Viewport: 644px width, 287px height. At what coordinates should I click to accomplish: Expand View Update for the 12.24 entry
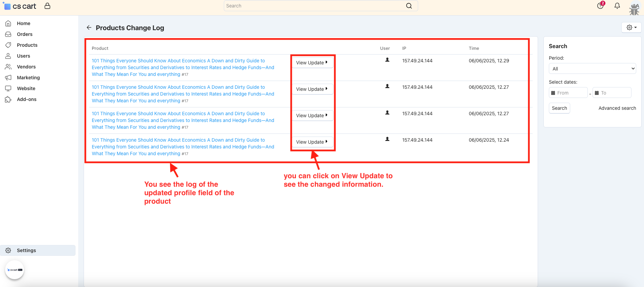313,142
